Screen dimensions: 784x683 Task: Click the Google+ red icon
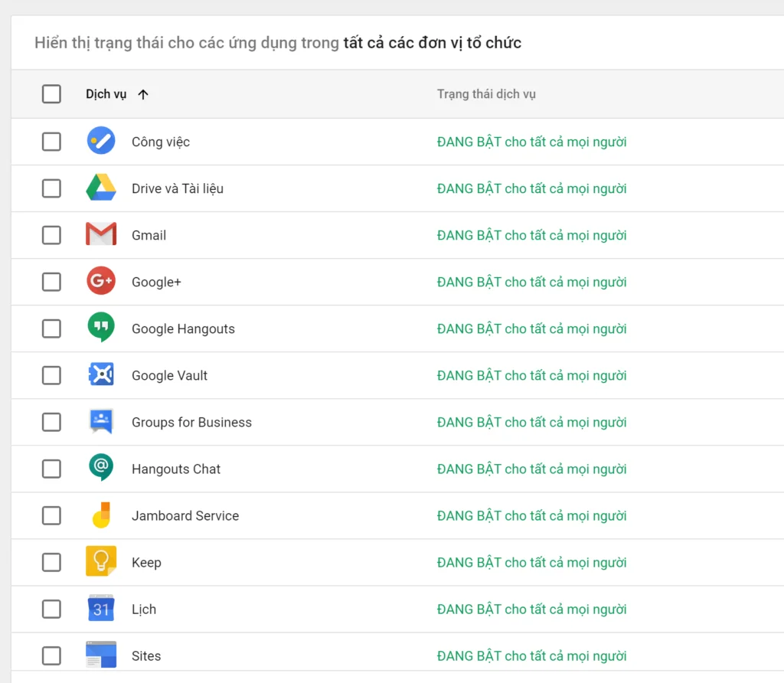coord(101,280)
